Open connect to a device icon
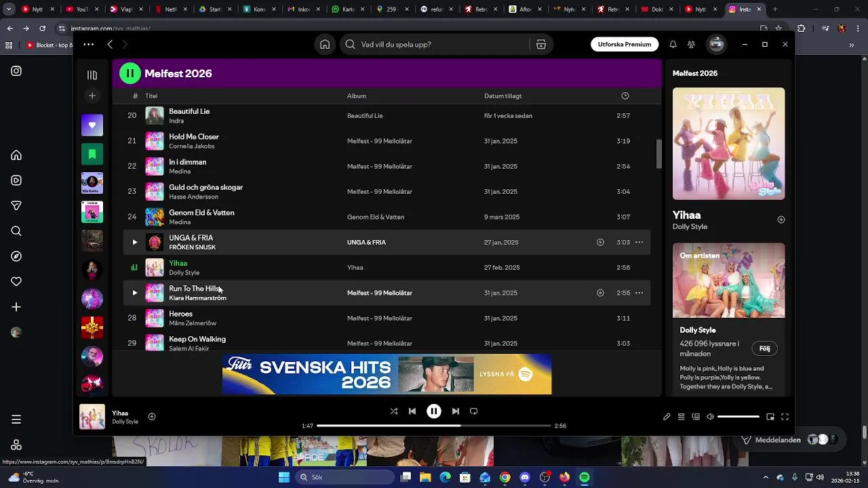 [x=696, y=417]
